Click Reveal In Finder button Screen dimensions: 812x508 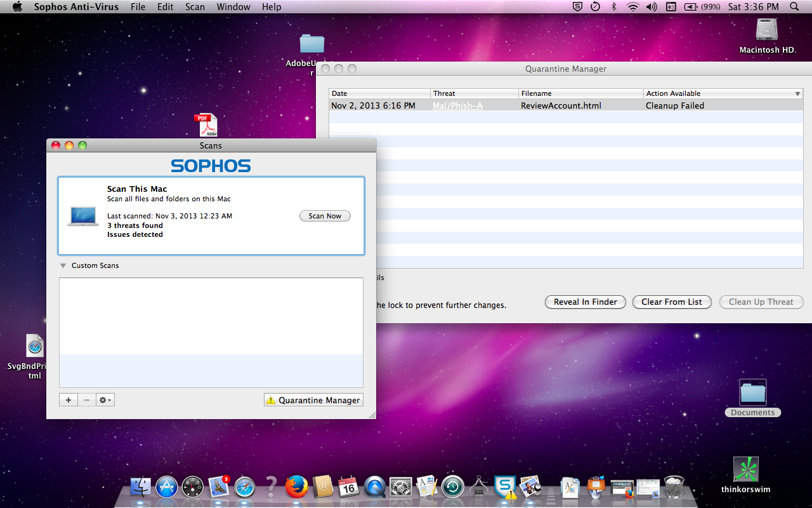(586, 302)
